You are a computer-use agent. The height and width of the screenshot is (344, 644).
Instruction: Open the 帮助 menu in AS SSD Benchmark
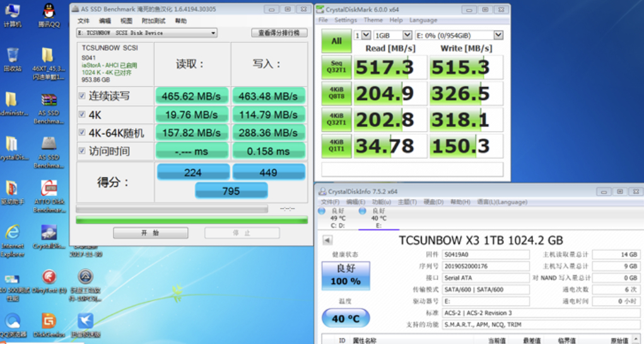click(x=180, y=21)
